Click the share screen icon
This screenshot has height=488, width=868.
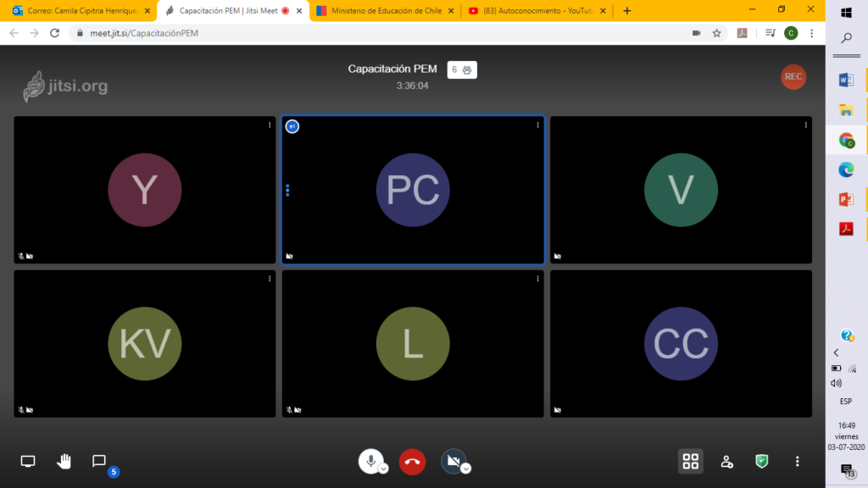point(28,461)
